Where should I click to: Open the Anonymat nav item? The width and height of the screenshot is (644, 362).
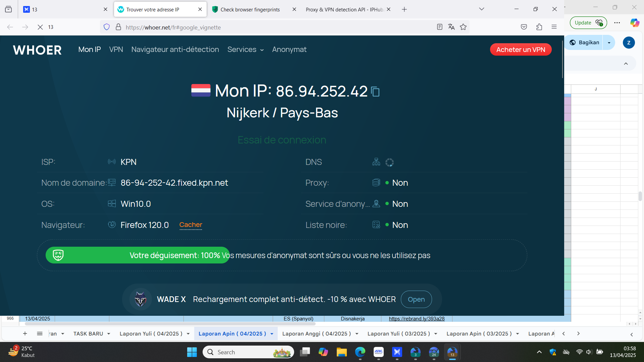[x=289, y=50]
